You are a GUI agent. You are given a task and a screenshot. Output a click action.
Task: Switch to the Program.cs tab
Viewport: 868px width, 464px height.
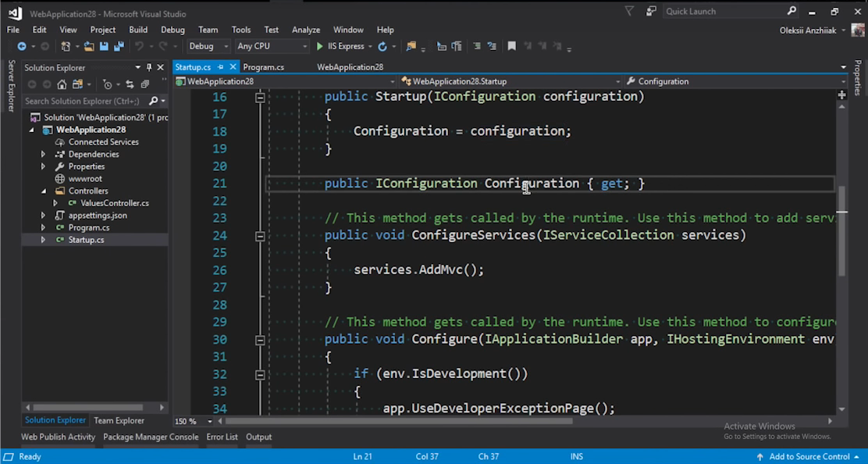[264, 67]
